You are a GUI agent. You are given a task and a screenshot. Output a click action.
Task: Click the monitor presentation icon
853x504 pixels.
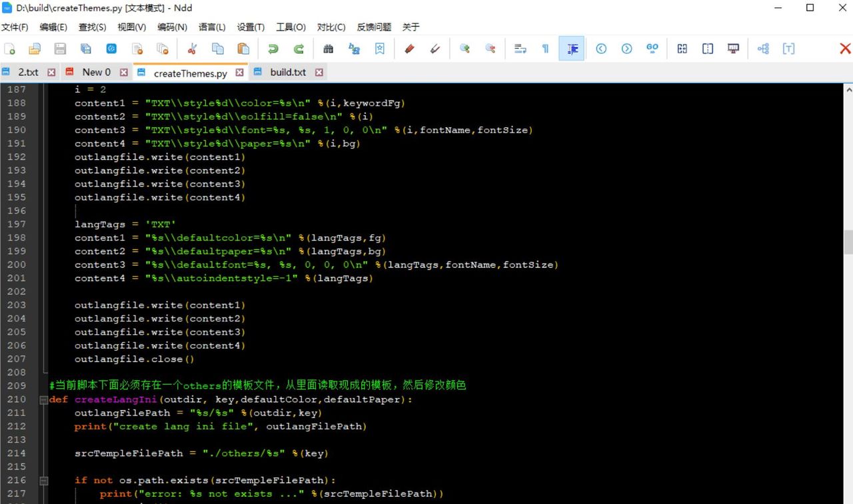(733, 49)
